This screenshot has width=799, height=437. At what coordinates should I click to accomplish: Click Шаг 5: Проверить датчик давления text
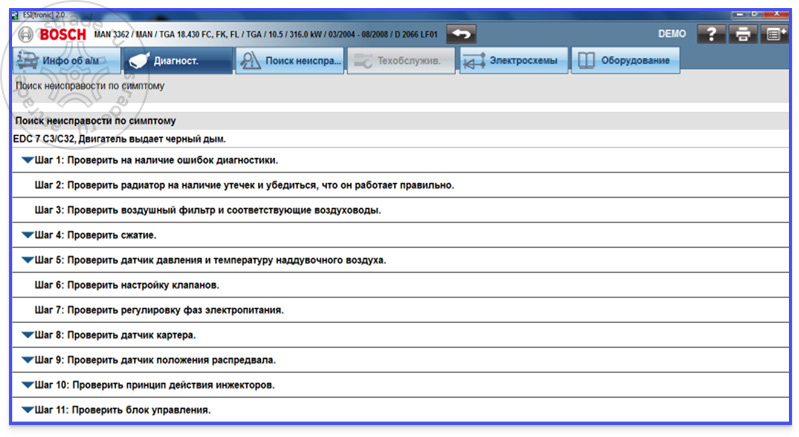tap(210, 260)
